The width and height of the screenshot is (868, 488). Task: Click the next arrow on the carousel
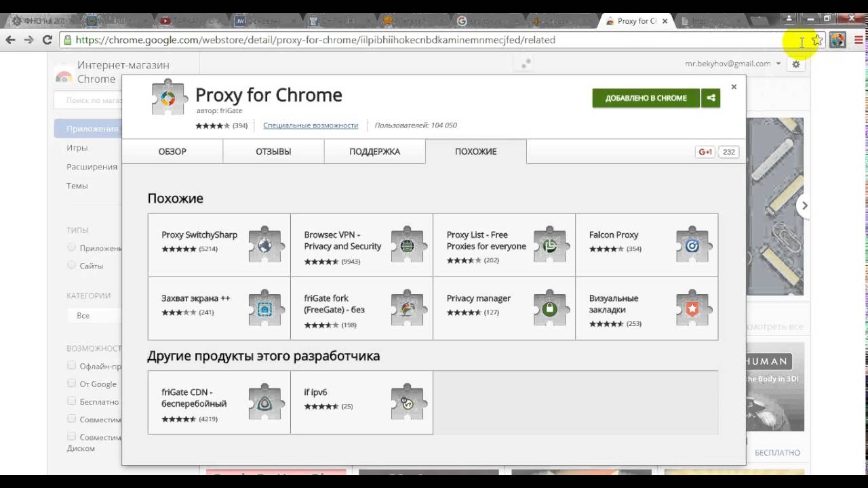click(804, 205)
